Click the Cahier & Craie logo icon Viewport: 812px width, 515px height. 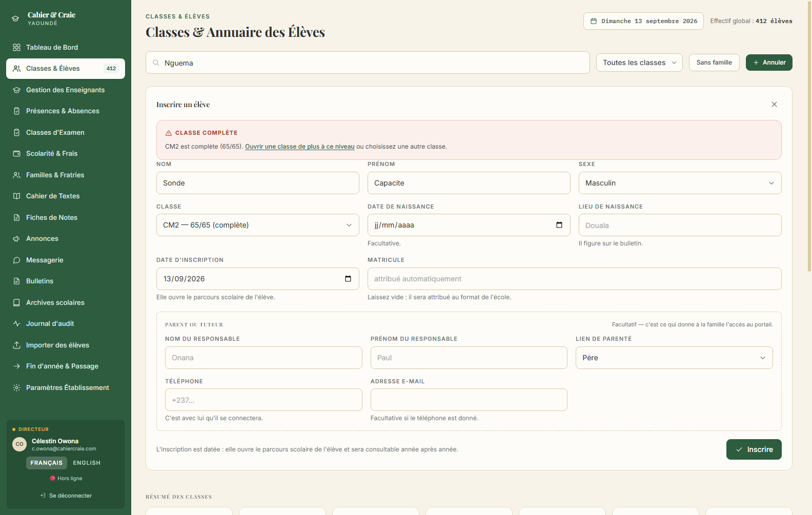(15, 18)
